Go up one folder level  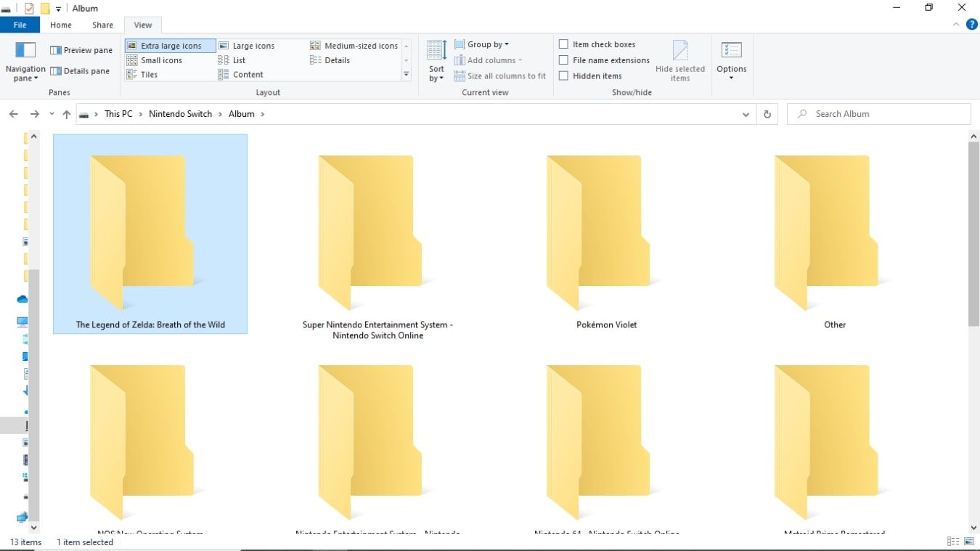67,114
